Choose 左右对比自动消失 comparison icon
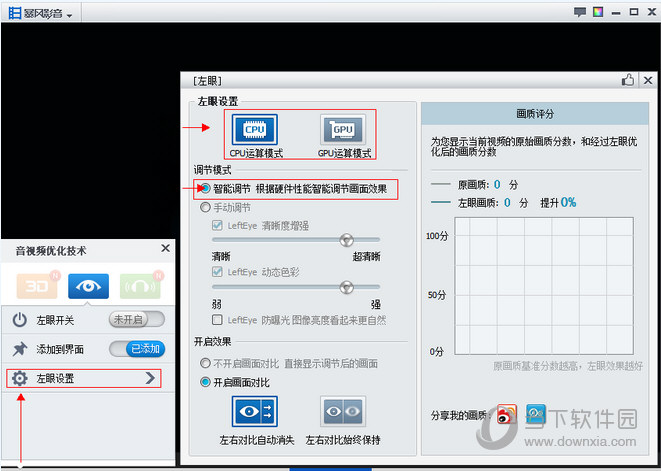The width and height of the screenshot is (661, 471). coord(254,411)
